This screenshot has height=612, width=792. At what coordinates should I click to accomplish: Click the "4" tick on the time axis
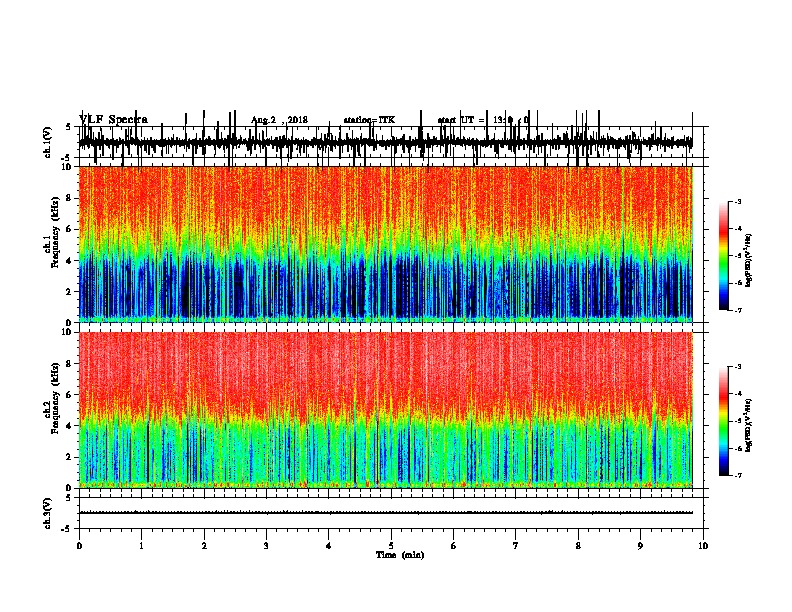(x=329, y=546)
